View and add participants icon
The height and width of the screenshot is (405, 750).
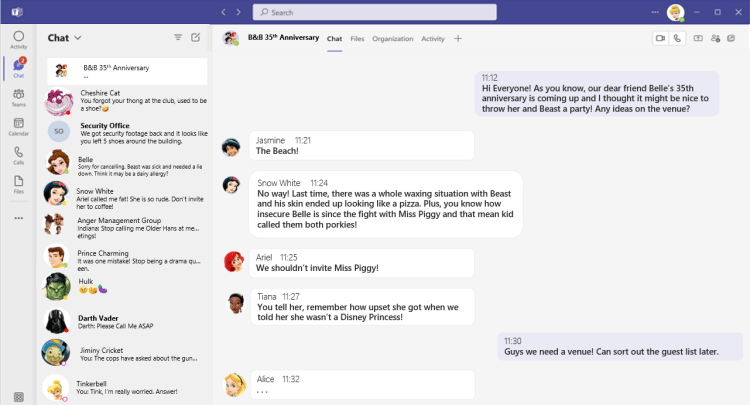716,38
